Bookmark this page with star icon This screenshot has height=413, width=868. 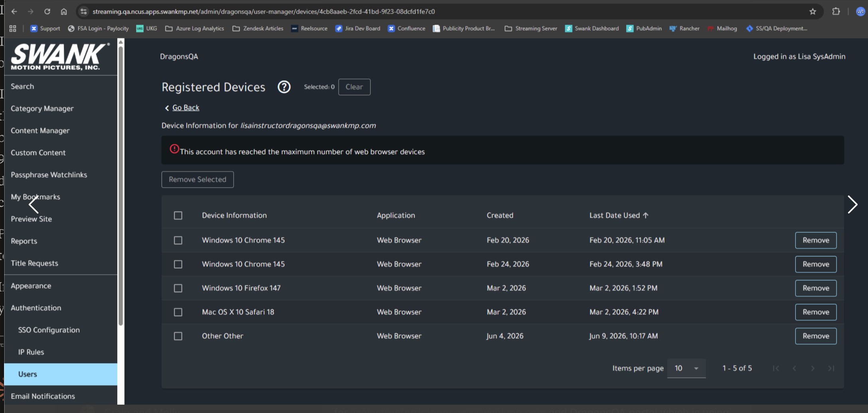pyautogui.click(x=813, y=12)
